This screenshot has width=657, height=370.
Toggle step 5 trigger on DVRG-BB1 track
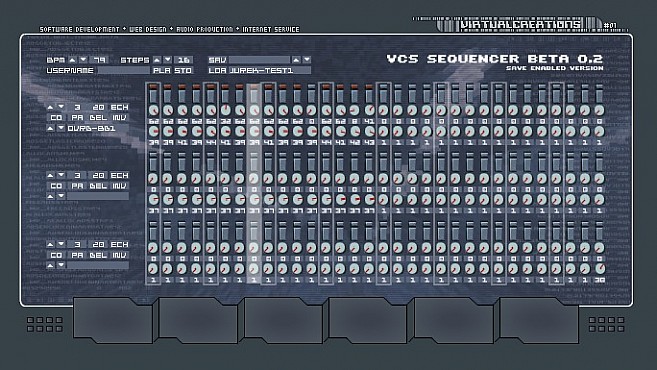click(211, 86)
